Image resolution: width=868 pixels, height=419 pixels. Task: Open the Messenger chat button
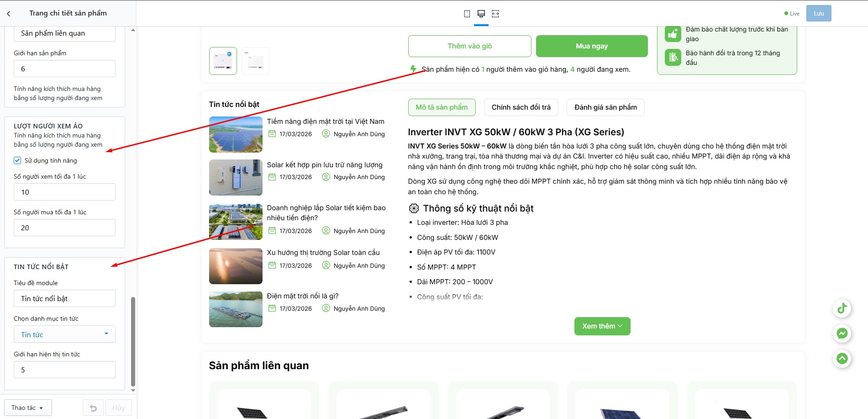[842, 334]
